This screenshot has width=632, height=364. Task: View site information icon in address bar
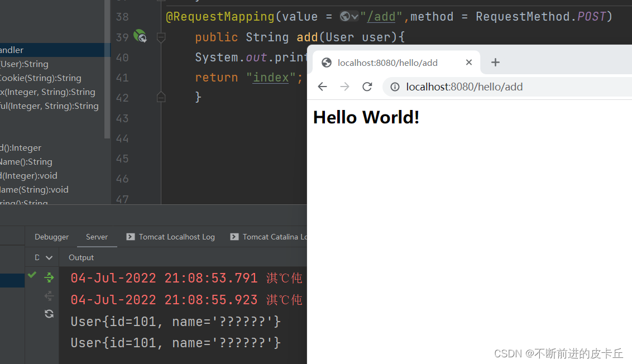coord(395,87)
